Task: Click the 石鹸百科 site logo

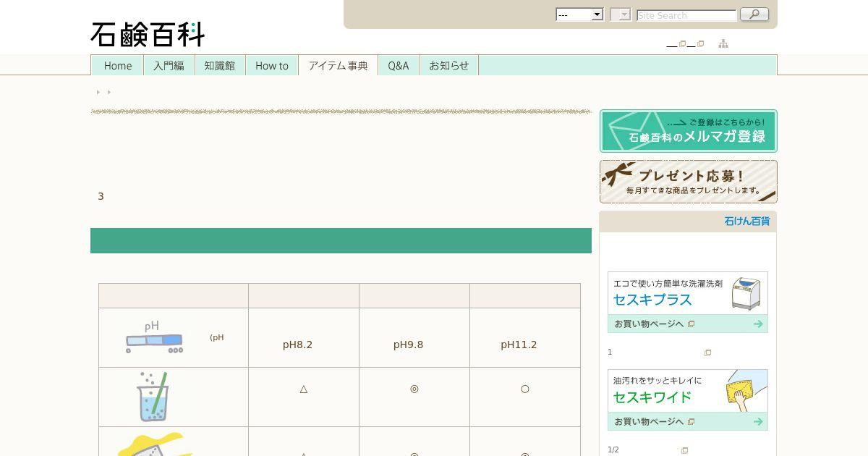Action: tap(148, 33)
